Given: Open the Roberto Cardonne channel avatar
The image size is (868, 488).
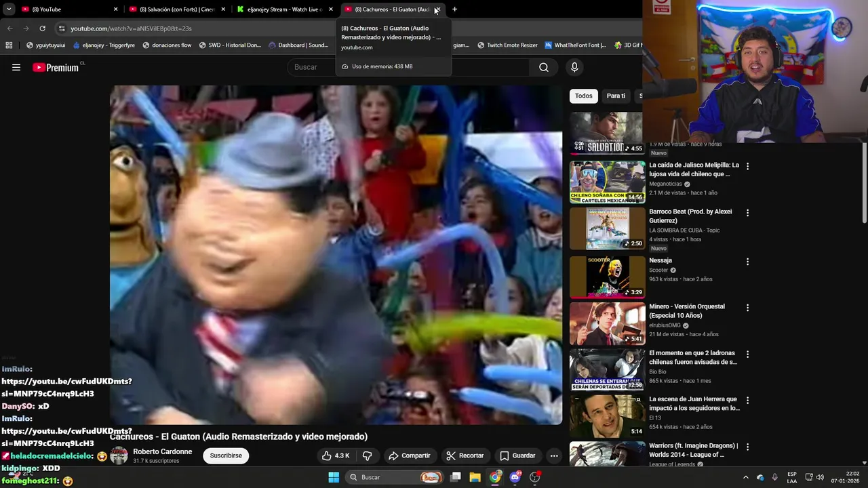Looking at the screenshot, I should [119, 455].
